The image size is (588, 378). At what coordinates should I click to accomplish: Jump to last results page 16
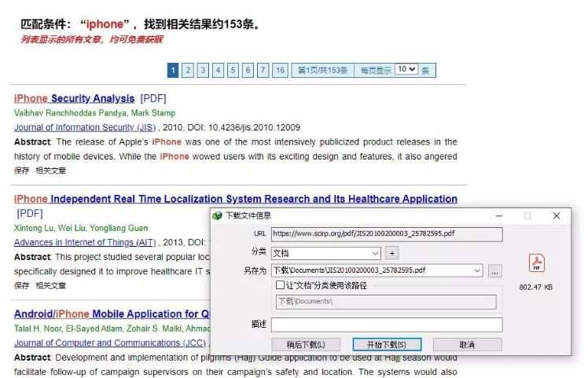tap(280, 70)
